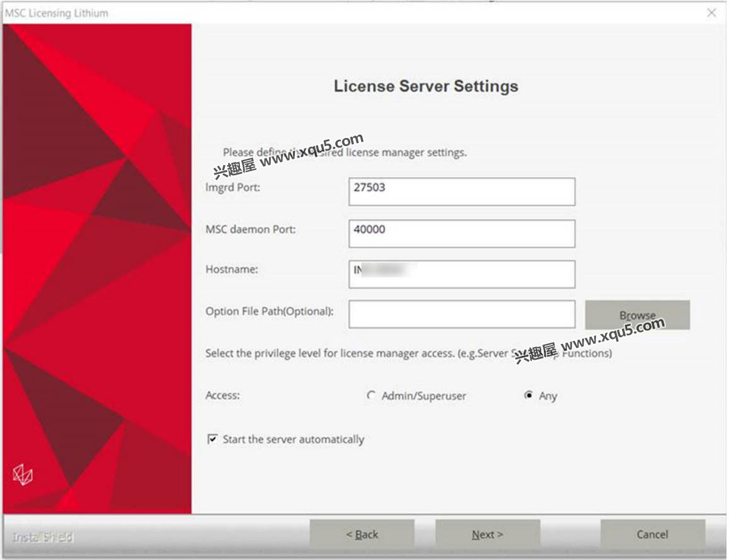Click the MSC Licensing Lithium window title
Screen dimensions: 729x560
click(57, 13)
